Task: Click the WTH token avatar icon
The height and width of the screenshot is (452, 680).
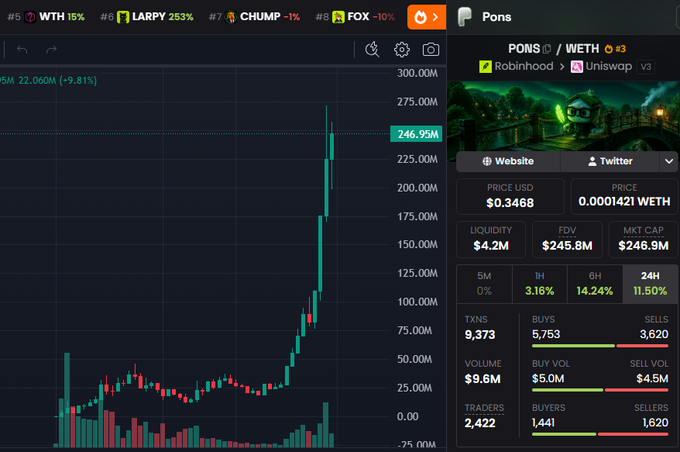Action: pos(30,17)
